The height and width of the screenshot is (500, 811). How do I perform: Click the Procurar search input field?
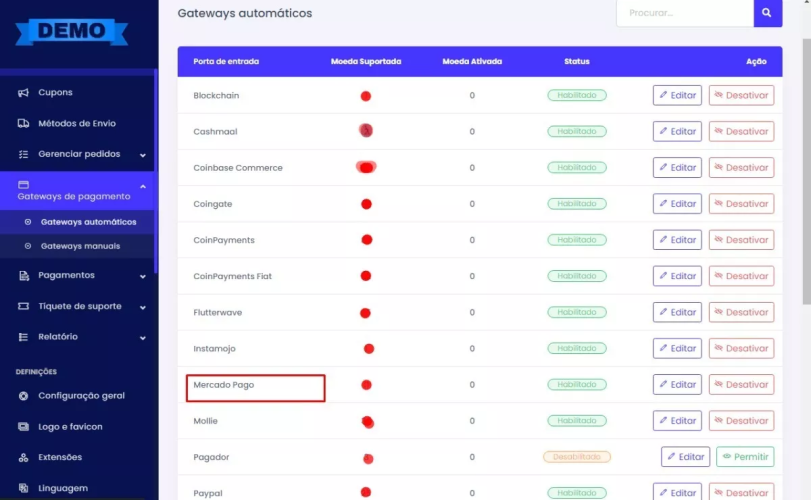click(684, 13)
